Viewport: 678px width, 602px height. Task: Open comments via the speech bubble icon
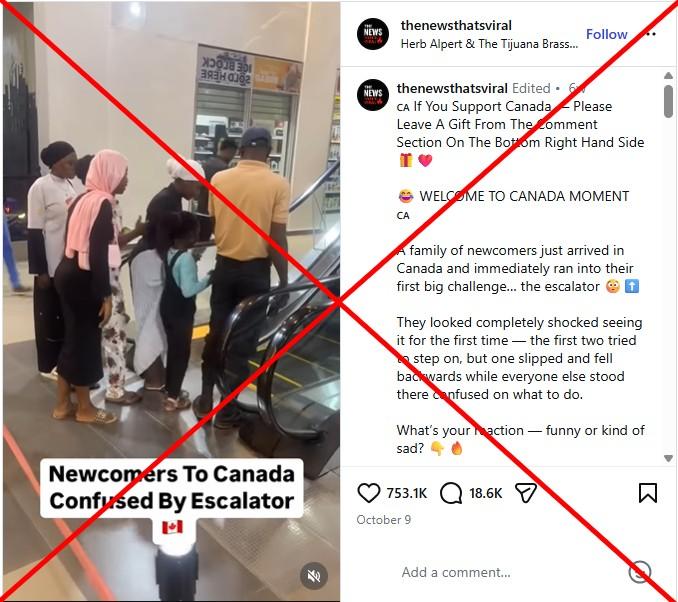451,493
